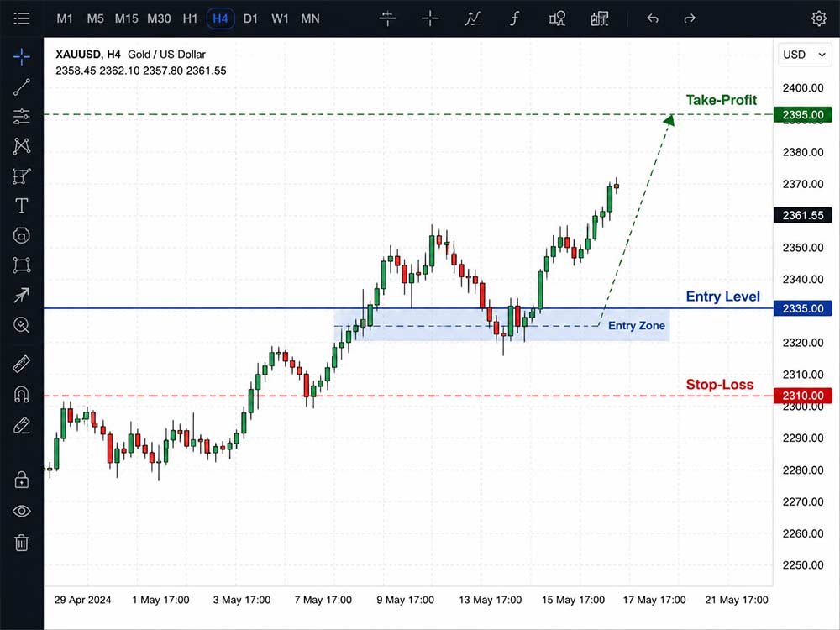Select the eraser edit tool
Viewport: 840px width, 630px height.
pyautogui.click(x=22, y=426)
